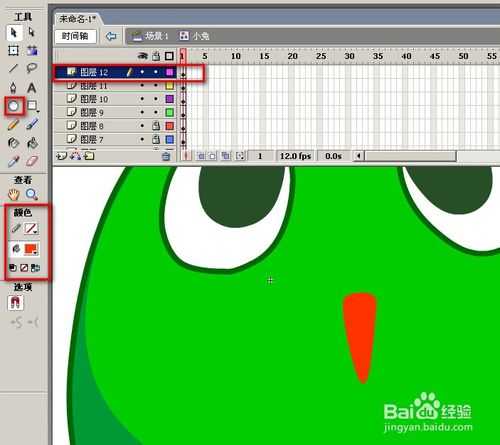Toggle Edit Multiple Frames
Image resolution: width=500 pixels, height=445 pixels.
tap(226, 156)
